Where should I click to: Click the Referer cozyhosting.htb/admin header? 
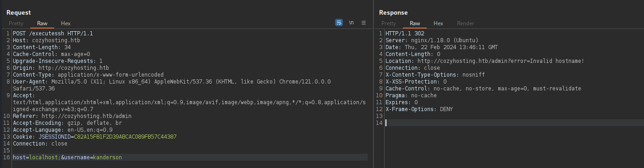72,116
